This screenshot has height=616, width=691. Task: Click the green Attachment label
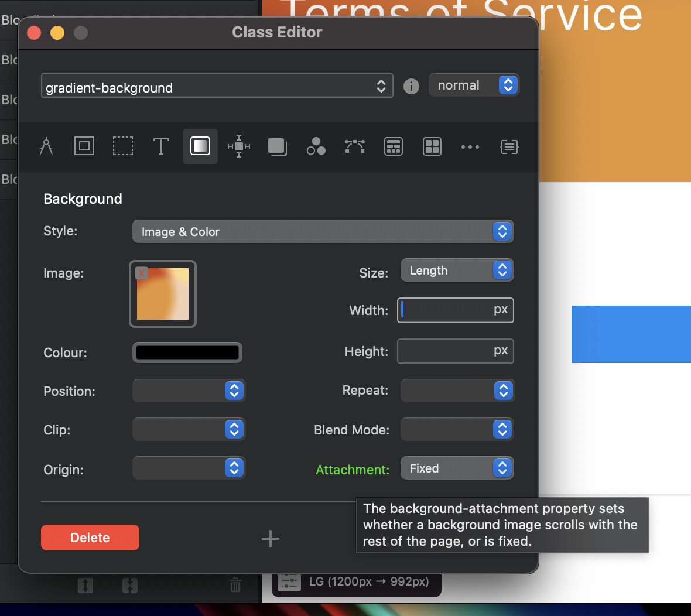click(x=353, y=470)
